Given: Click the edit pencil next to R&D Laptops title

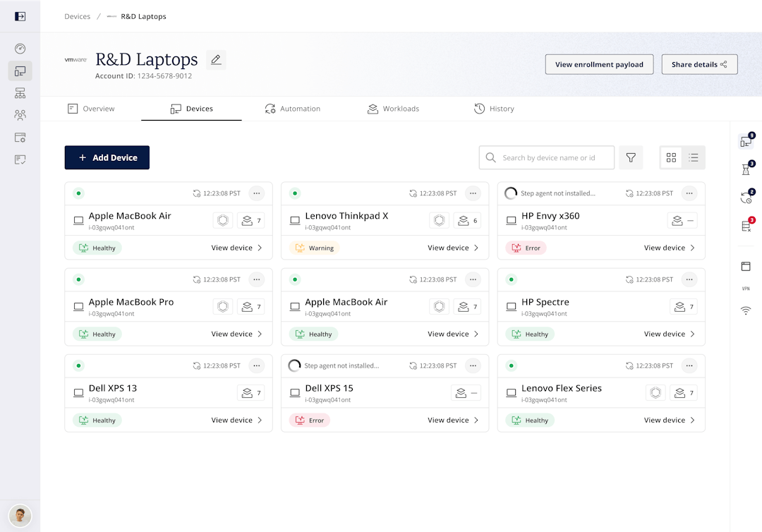Looking at the screenshot, I should (216, 59).
